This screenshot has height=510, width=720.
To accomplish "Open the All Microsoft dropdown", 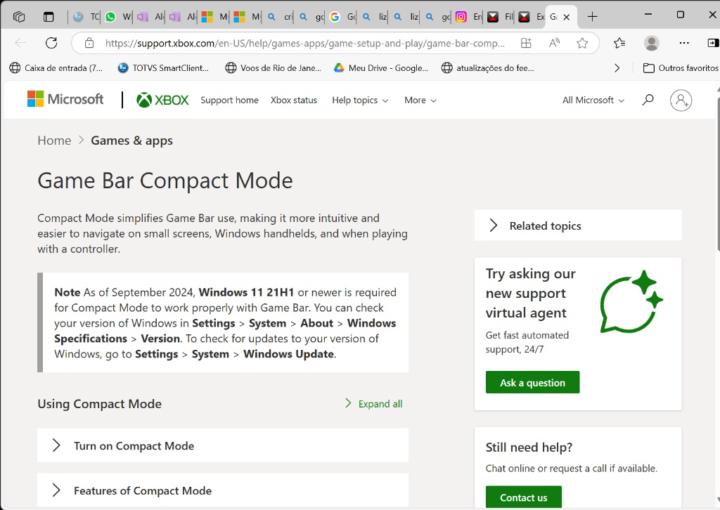I will pos(593,100).
